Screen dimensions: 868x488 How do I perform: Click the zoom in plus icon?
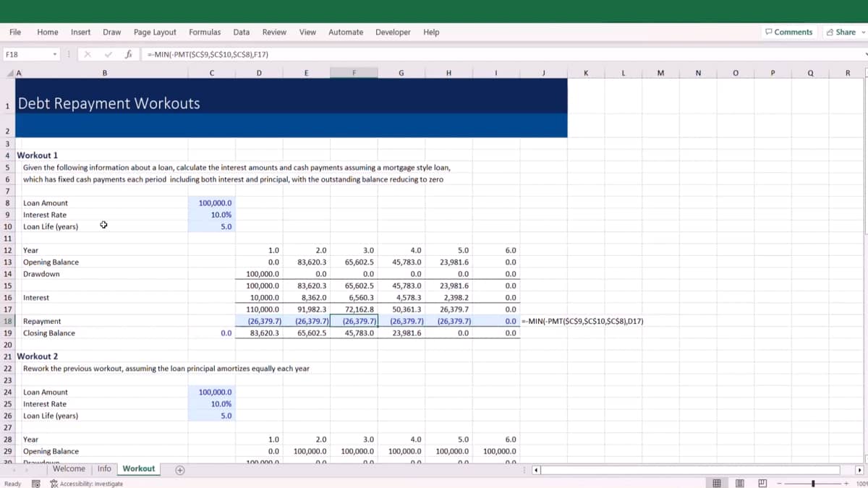(x=846, y=483)
